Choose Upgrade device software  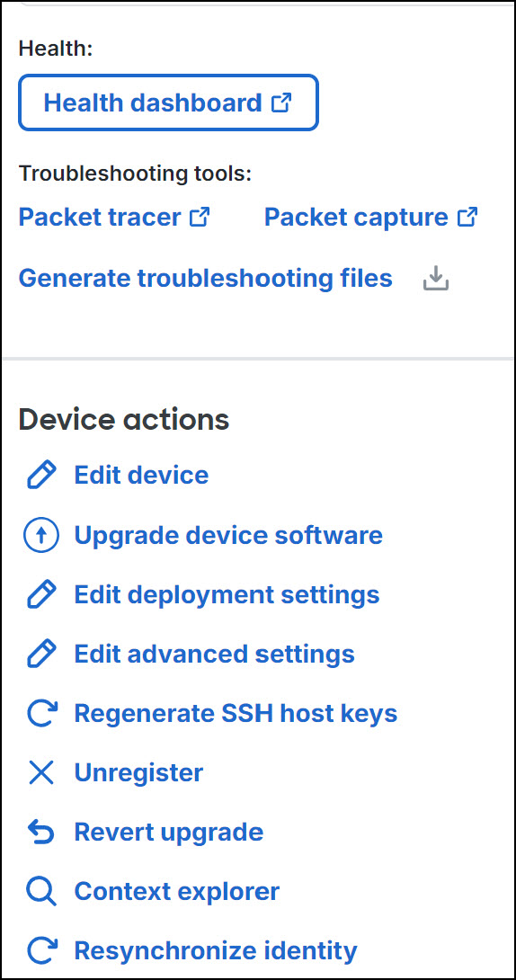point(228,536)
